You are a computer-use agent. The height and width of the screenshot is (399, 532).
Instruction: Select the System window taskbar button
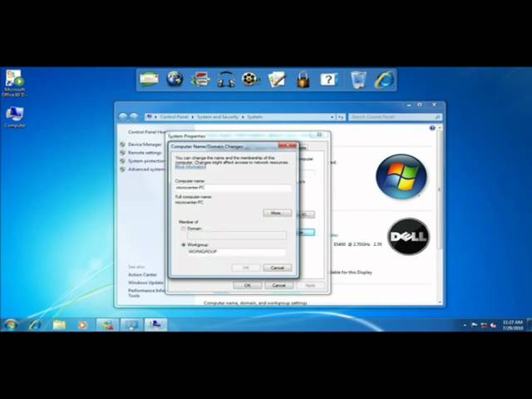tap(155, 325)
